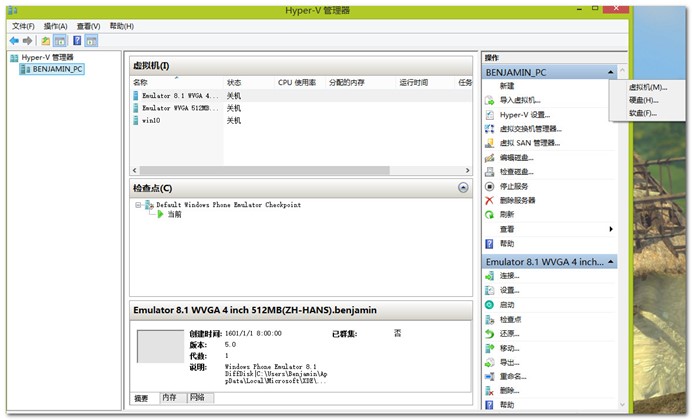The width and height of the screenshot is (692, 420).
Task: Expand the 查看 view submenu arrow
Action: (611, 229)
